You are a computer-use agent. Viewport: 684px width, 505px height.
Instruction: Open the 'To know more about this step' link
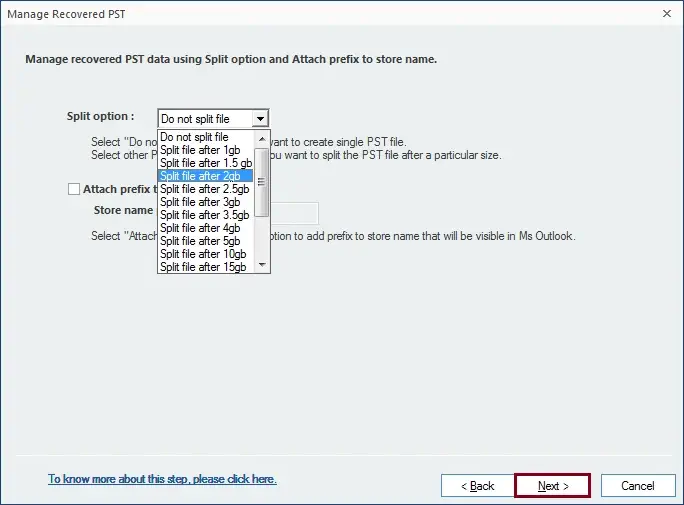coord(162,479)
